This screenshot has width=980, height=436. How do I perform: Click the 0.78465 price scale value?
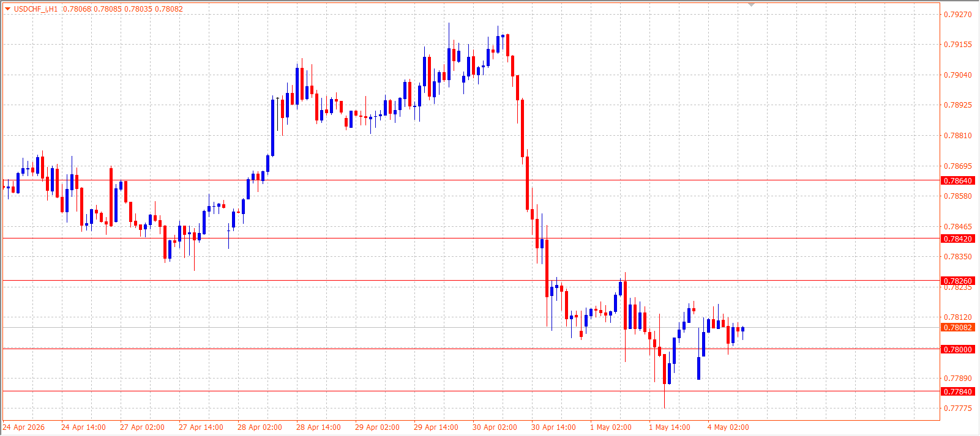pyautogui.click(x=957, y=227)
